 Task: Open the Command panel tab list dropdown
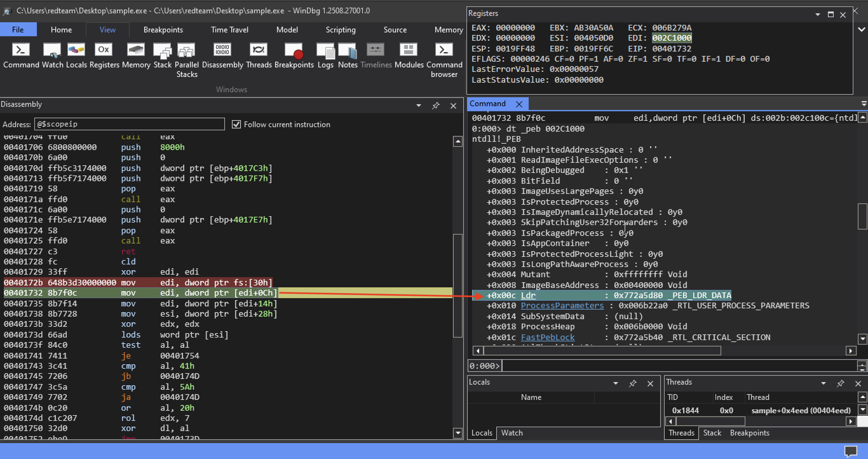(x=864, y=103)
